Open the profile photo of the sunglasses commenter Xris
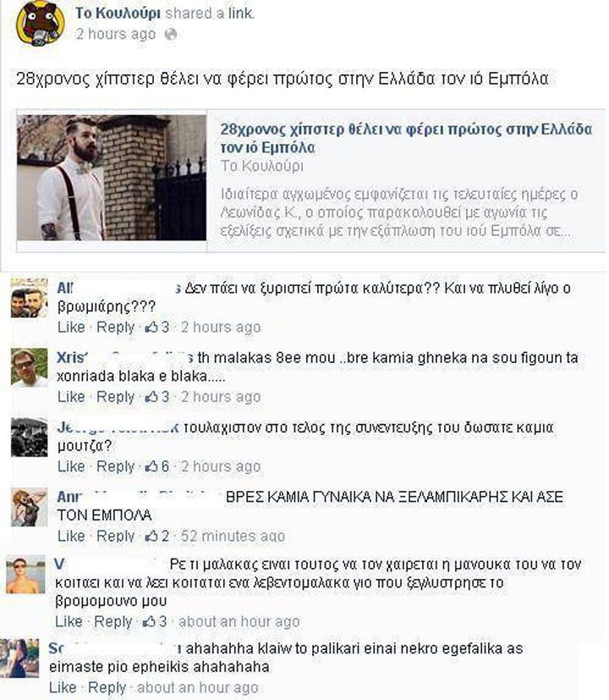 29,367
